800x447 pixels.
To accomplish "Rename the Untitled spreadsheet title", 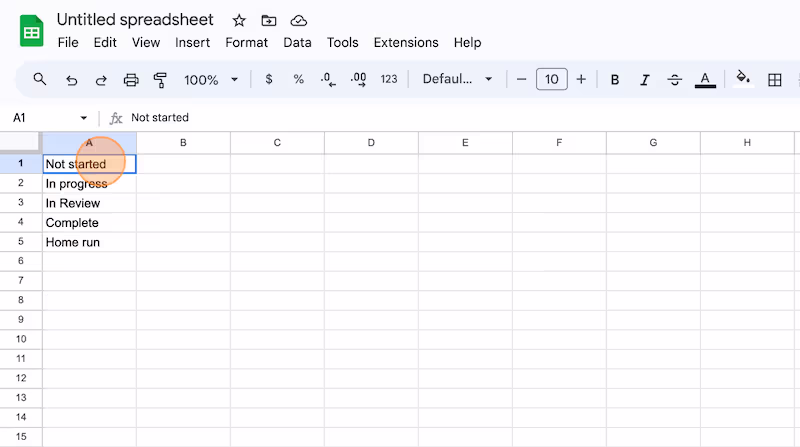I will click(135, 20).
